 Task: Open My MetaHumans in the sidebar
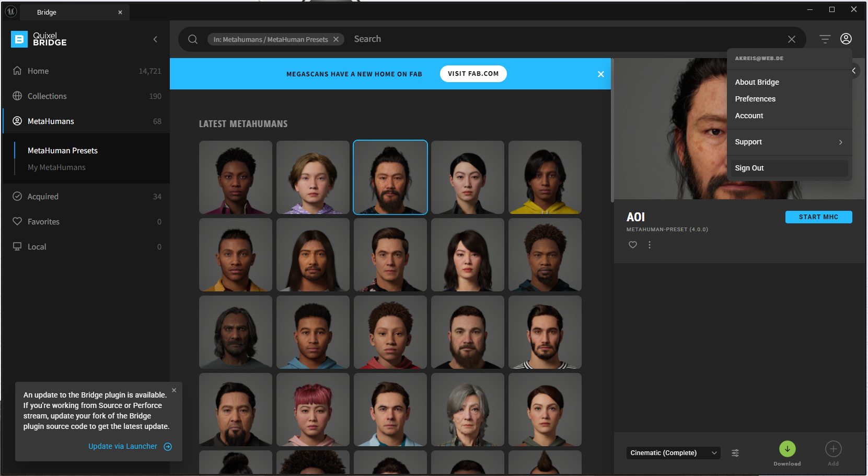[x=56, y=167]
